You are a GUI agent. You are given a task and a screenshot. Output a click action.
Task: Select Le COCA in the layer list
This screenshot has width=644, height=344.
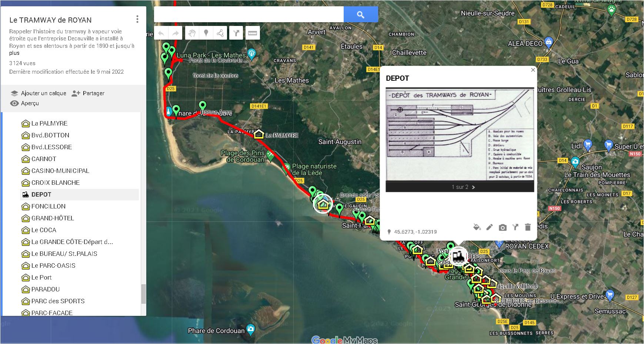[x=80, y=230]
